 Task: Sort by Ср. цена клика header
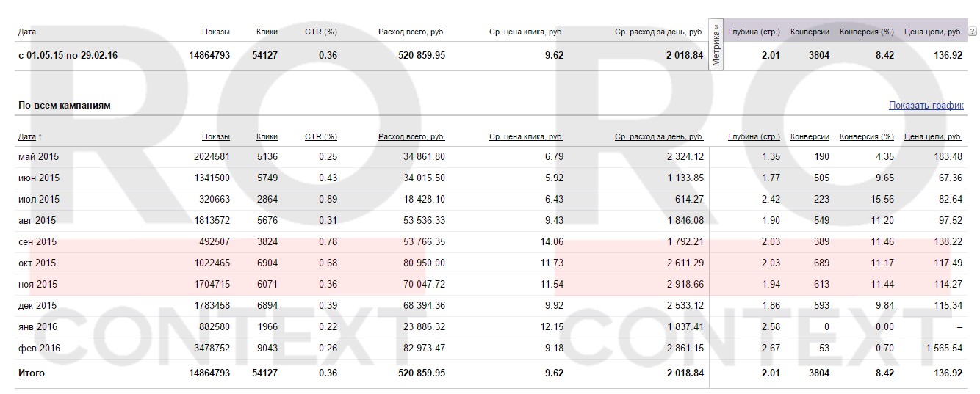(526, 136)
